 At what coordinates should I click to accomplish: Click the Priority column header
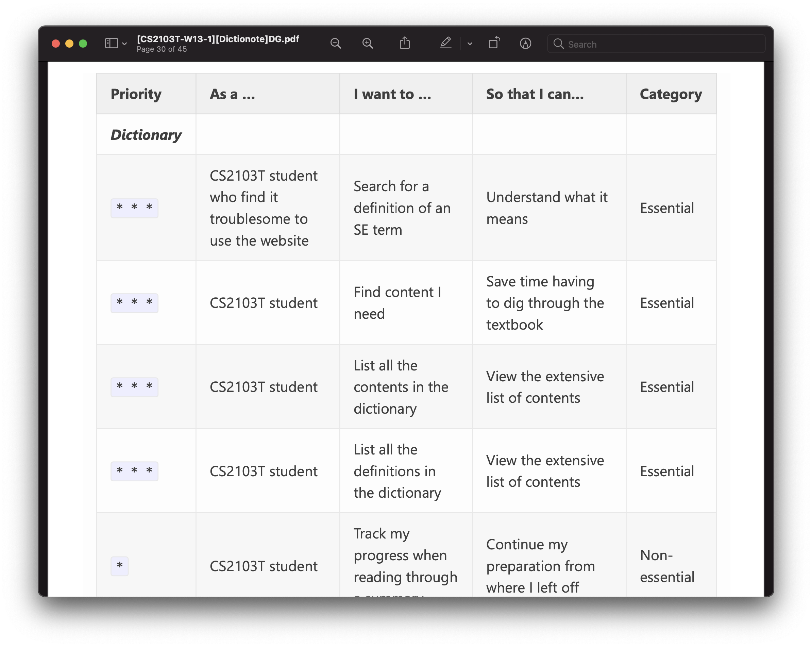click(136, 94)
